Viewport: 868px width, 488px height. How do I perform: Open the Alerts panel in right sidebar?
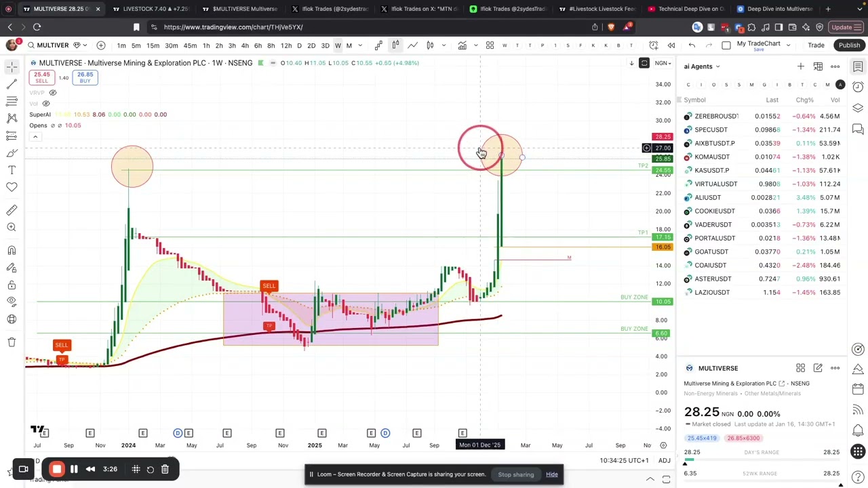pyautogui.click(x=858, y=87)
